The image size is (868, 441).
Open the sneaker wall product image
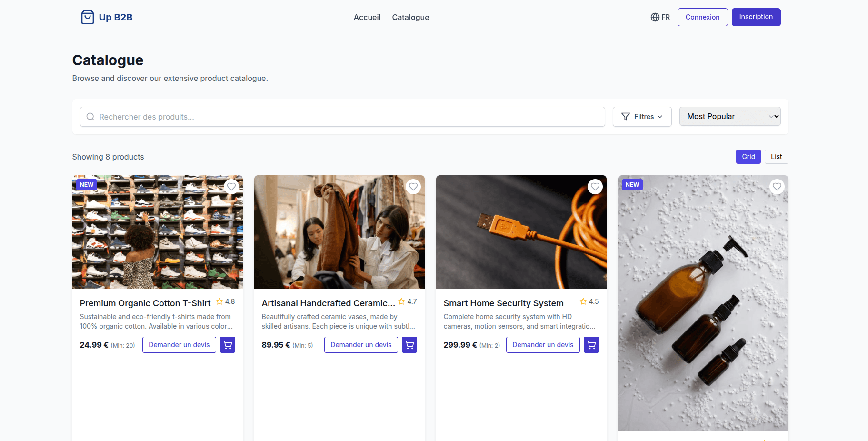[x=158, y=232]
